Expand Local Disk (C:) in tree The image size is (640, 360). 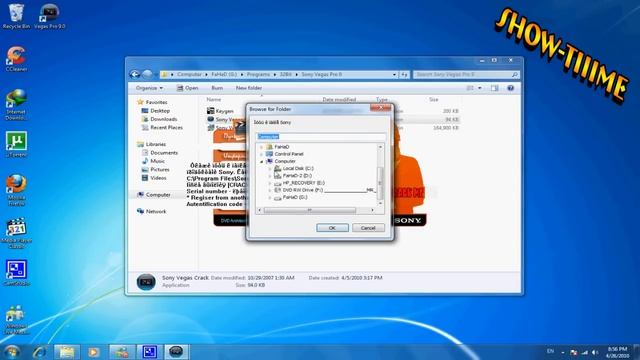coord(270,169)
